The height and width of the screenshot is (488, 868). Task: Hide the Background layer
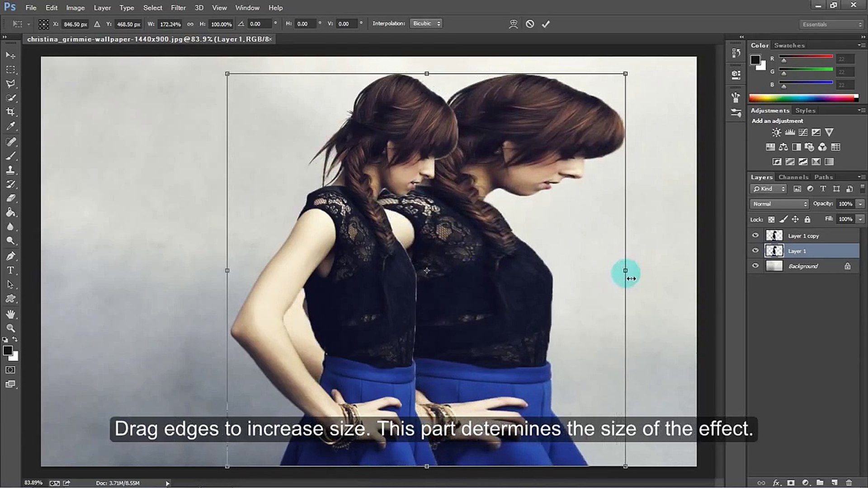tap(755, 266)
